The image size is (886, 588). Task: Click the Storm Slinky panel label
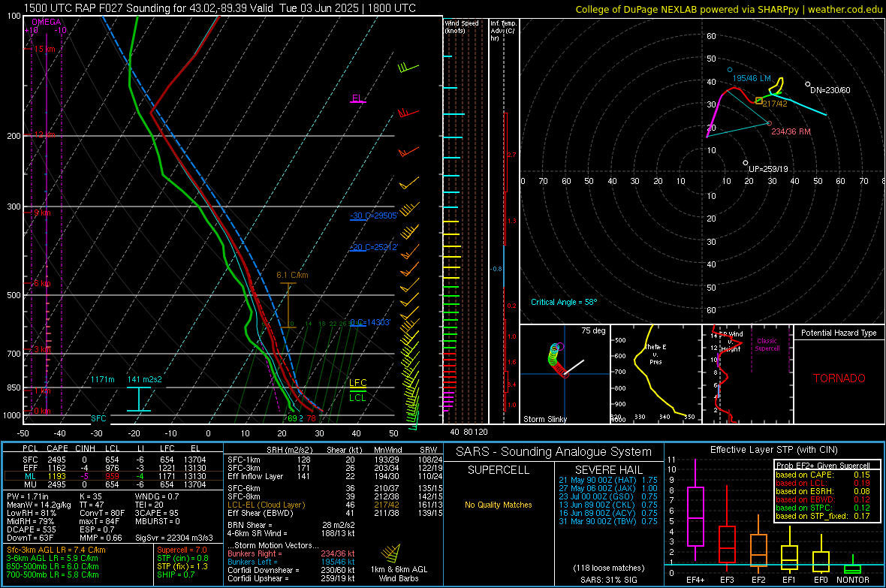[x=545, y=419]
